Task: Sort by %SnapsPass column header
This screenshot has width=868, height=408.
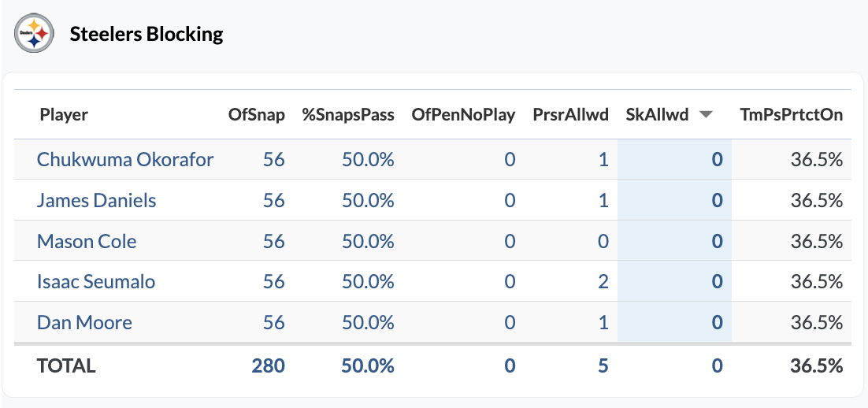Action: tap(348, 115)
